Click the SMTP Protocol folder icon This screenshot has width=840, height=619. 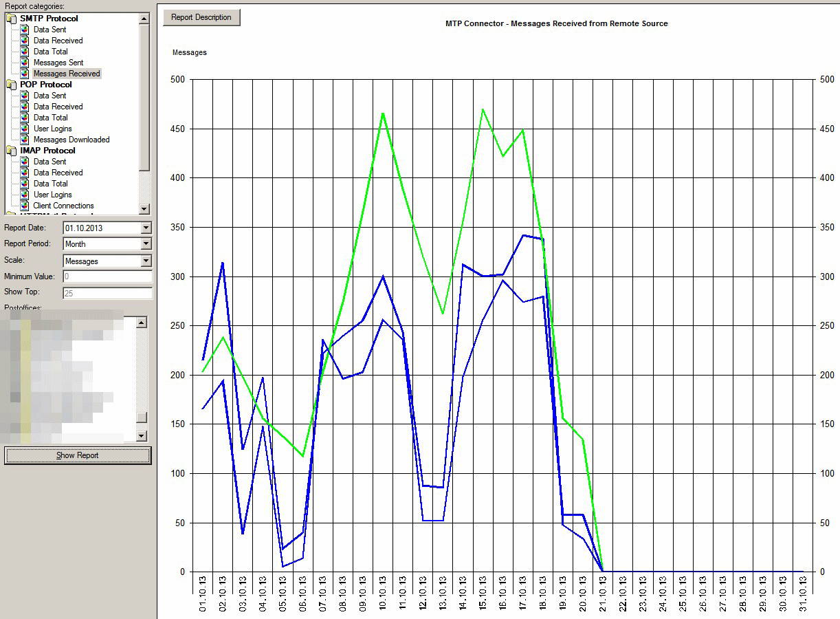pos(12,19)
